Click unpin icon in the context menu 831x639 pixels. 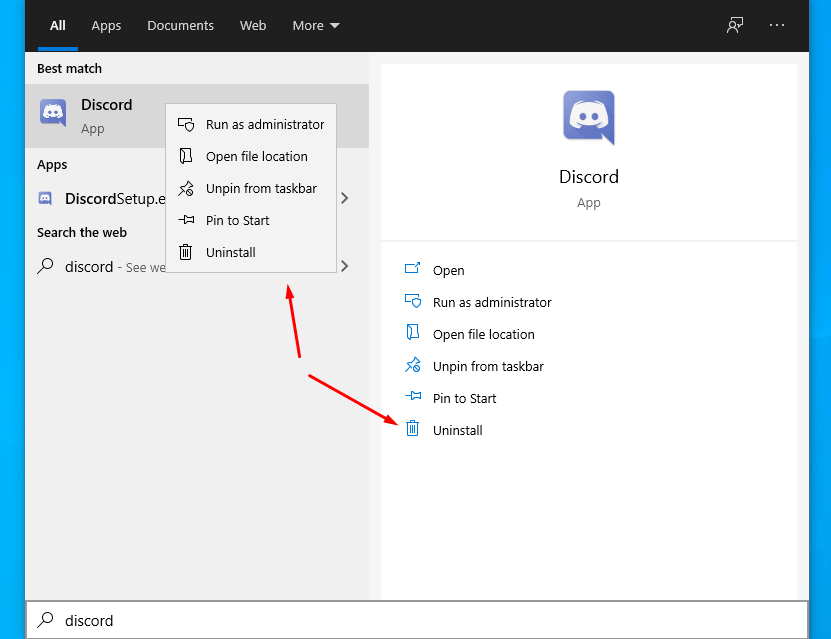coord(185,188)
